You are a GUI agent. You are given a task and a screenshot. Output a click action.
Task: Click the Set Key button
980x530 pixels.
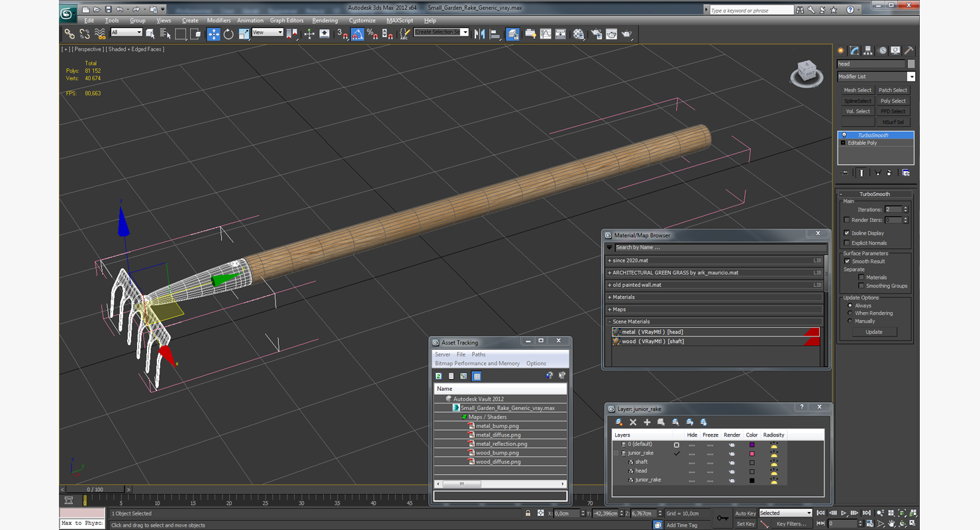pos(746,524)
